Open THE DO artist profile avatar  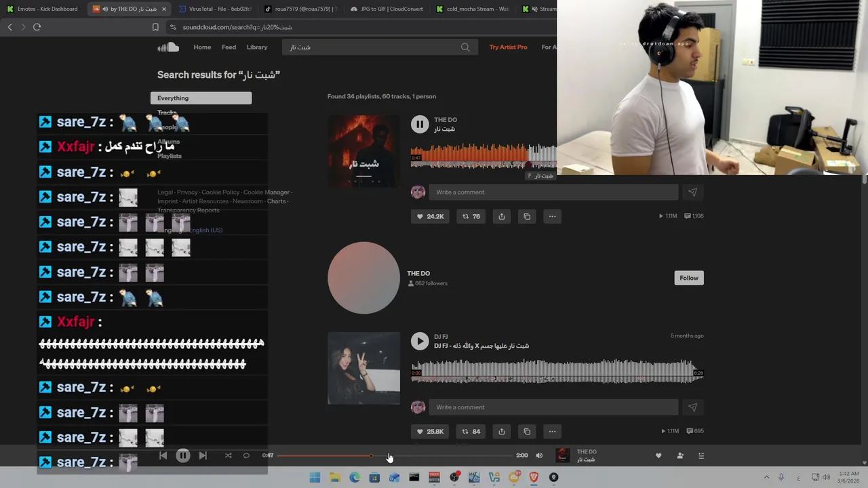(x=363, y=278)
